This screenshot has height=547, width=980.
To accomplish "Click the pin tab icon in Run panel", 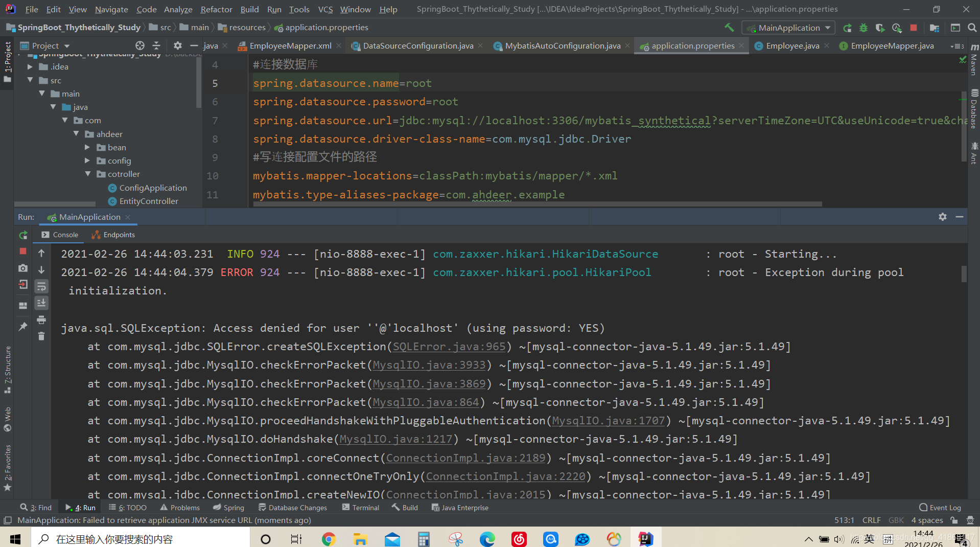I will (23, 326).
